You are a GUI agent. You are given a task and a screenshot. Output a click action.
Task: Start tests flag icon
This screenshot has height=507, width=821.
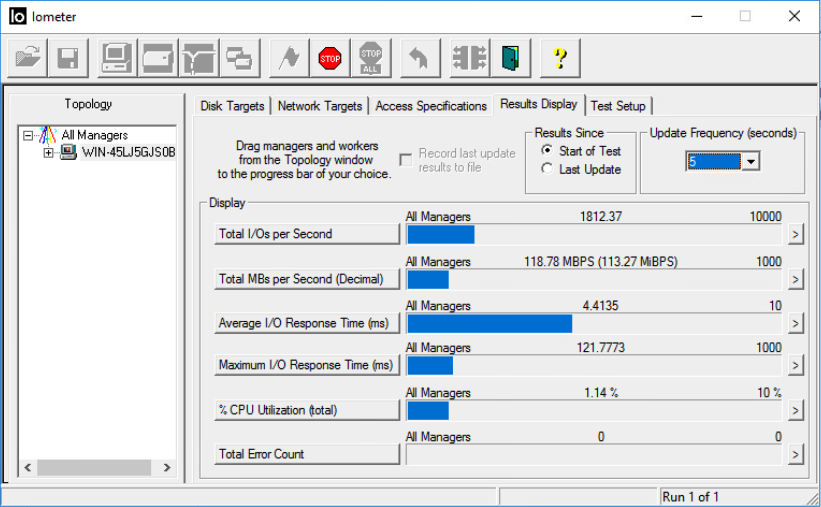[x=289, y=58]
